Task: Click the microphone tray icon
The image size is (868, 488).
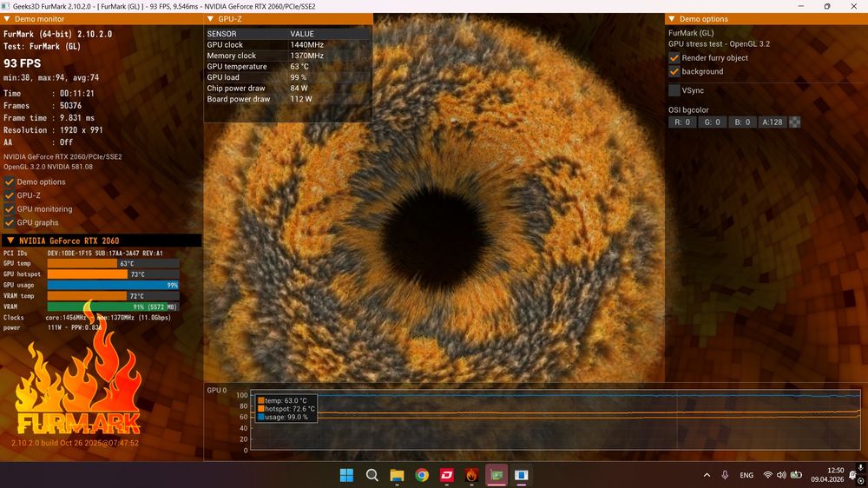Action: [x=725, y=475]
